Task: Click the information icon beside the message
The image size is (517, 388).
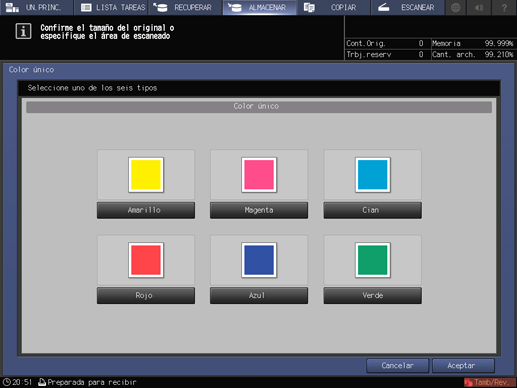Action: pos(23,31)
